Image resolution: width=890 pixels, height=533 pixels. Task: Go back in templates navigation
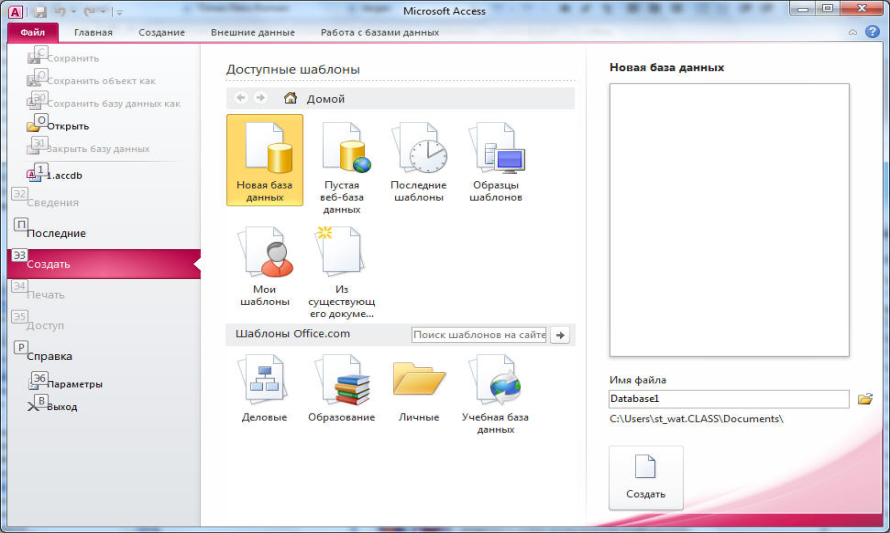(241, 98)
